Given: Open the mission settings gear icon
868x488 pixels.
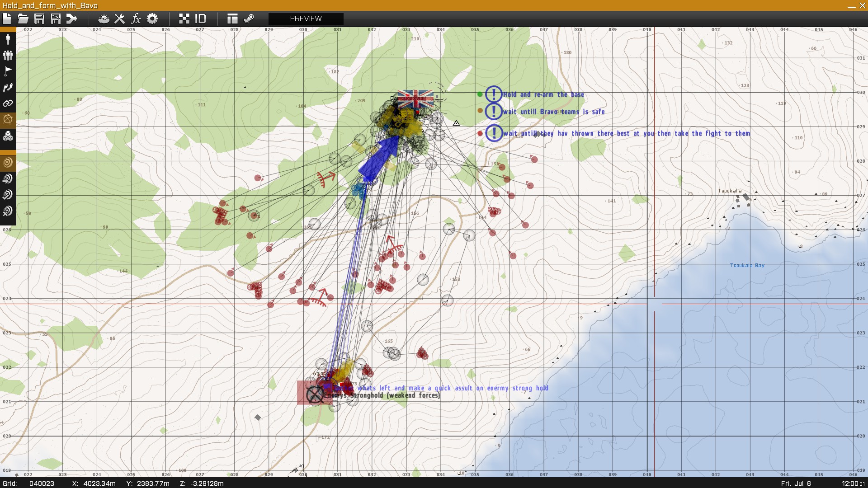Looking at the screenshot, I should 152,19.
